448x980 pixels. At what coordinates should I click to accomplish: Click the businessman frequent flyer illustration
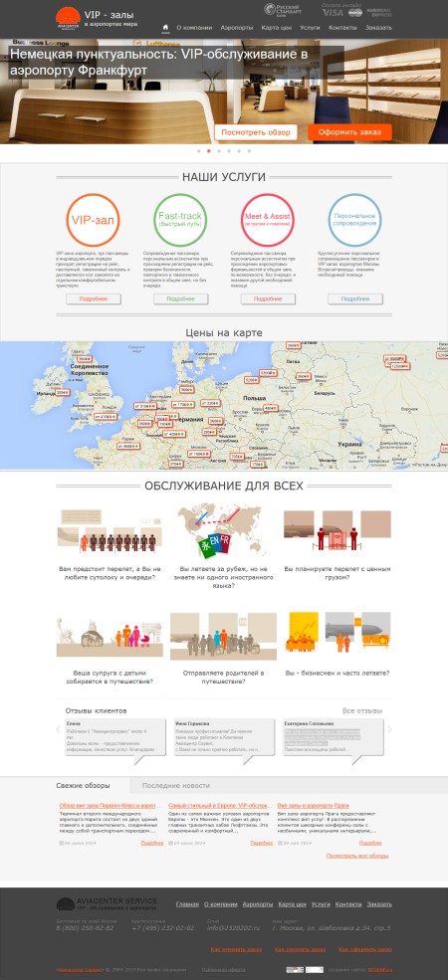337,633
